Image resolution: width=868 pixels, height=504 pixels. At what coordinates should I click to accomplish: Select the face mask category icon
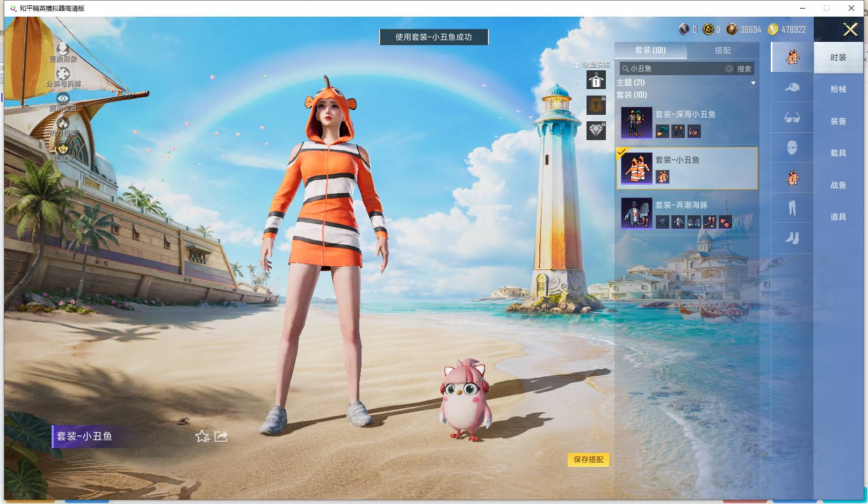point(792,147)
